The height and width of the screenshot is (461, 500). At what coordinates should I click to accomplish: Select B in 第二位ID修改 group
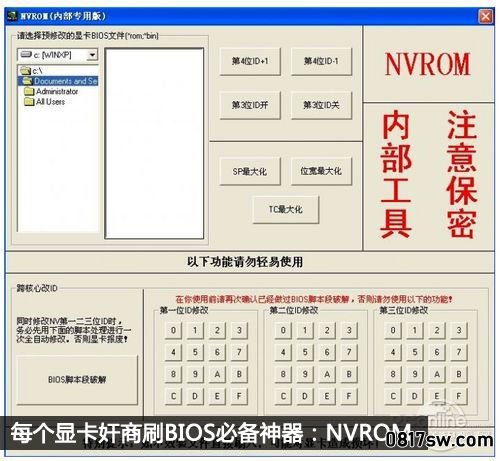pyautogui.click(x=349, y=374)
